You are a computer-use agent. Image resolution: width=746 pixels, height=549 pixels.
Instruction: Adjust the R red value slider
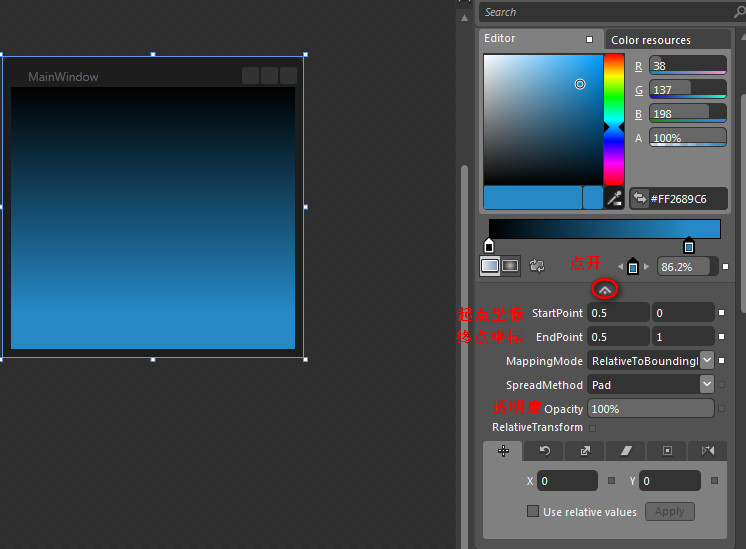pos(688,65)
